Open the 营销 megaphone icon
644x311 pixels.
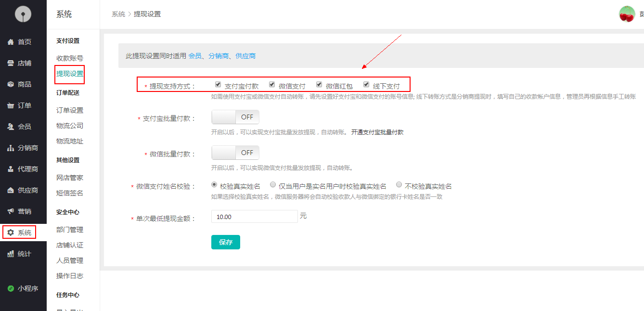tap(11, 211)
